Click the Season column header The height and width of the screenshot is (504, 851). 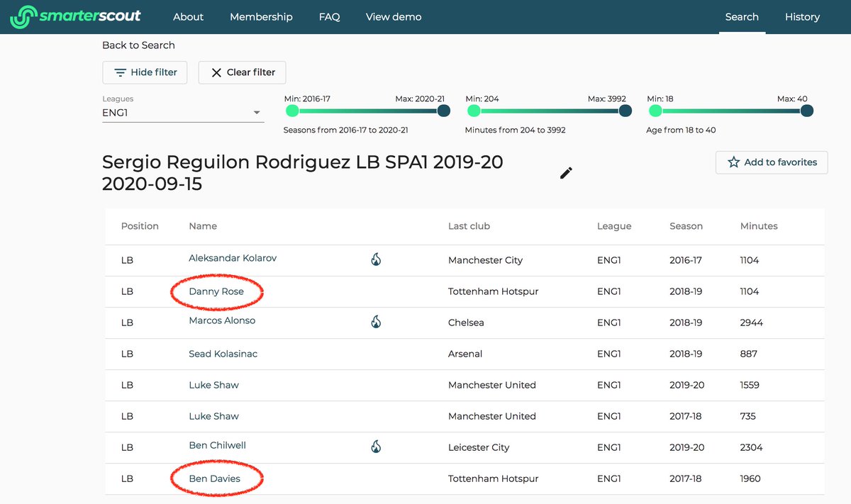point(686,226)
